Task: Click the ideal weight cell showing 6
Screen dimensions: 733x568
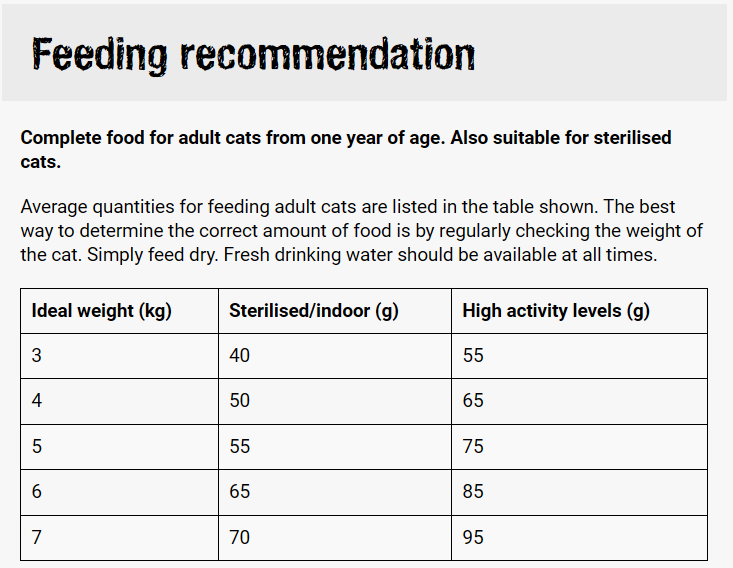Action: tap(37, 492)
